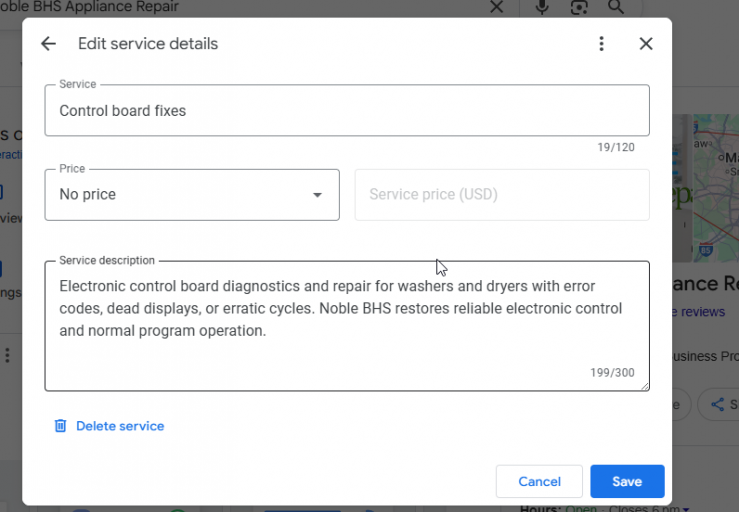Click the Delete service link
Screen dimensions: 739x512
[120, 426]
